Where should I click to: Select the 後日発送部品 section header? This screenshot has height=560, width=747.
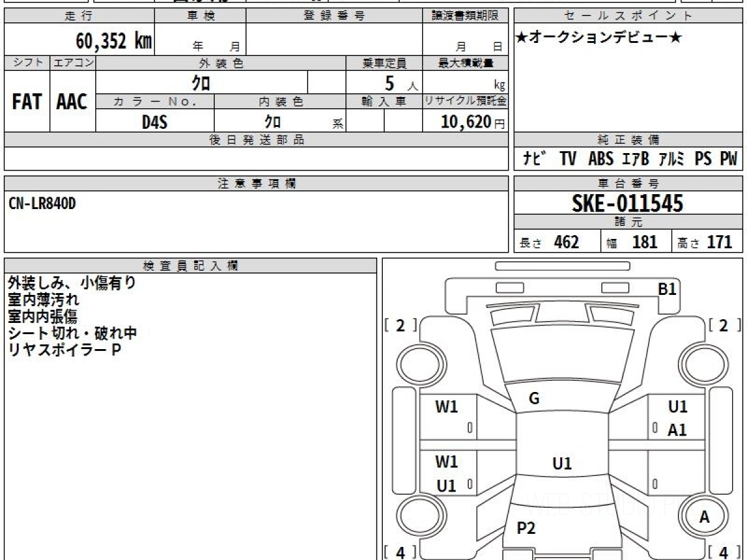(256, 140)
